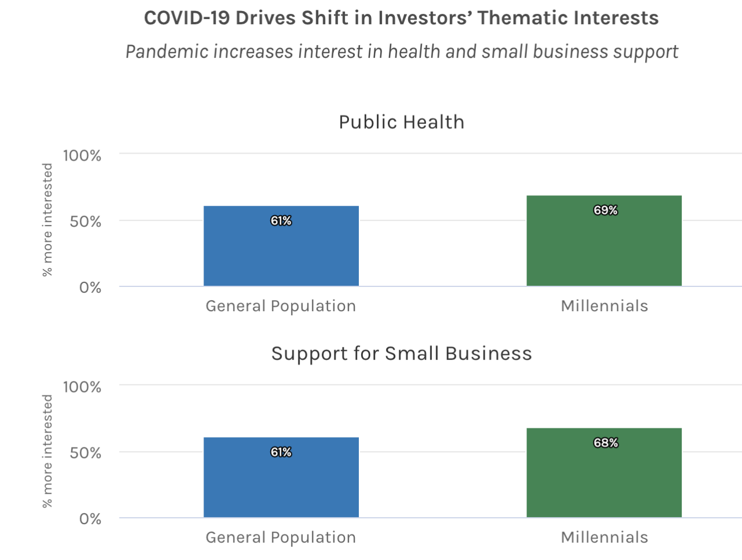The height and width of the screenshot is (560, 742).
Task: Click the 'Support for Small Business' chart title
Action: (x=402, y=354)
